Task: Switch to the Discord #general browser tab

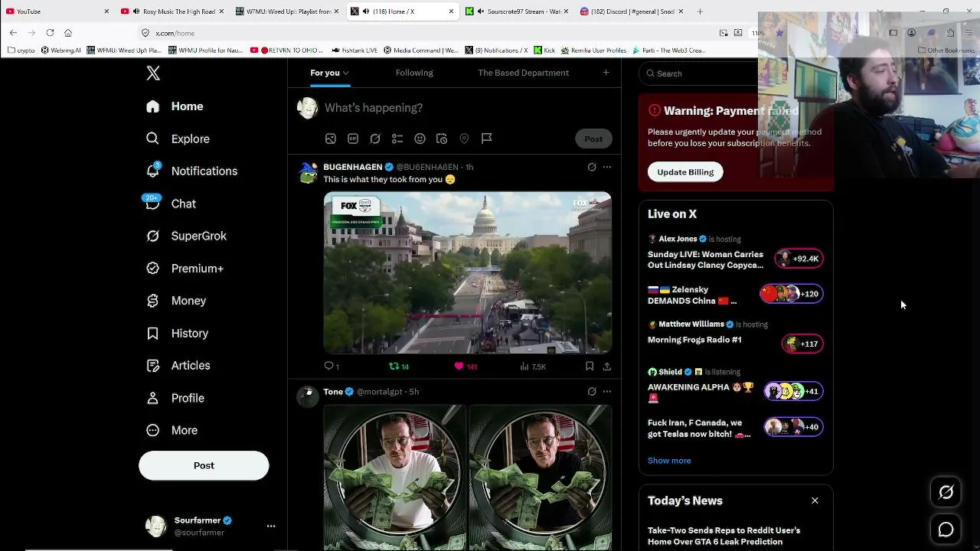Action: pos(632,11)
